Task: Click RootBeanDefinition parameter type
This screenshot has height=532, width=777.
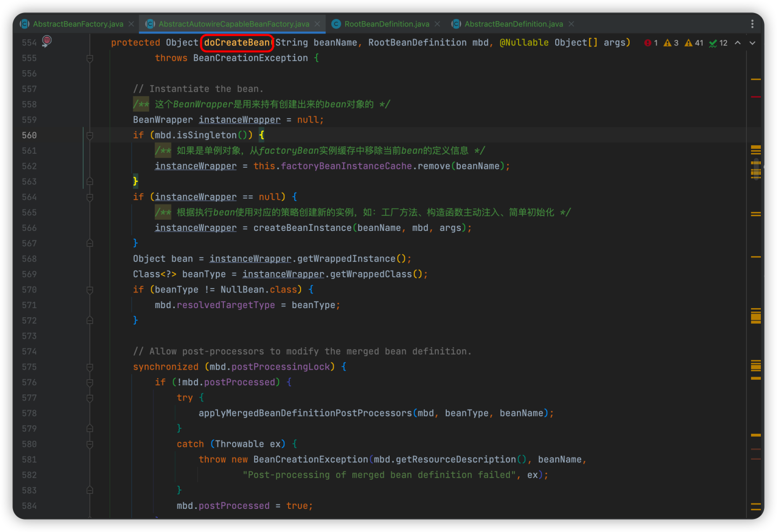Action: 417,43
